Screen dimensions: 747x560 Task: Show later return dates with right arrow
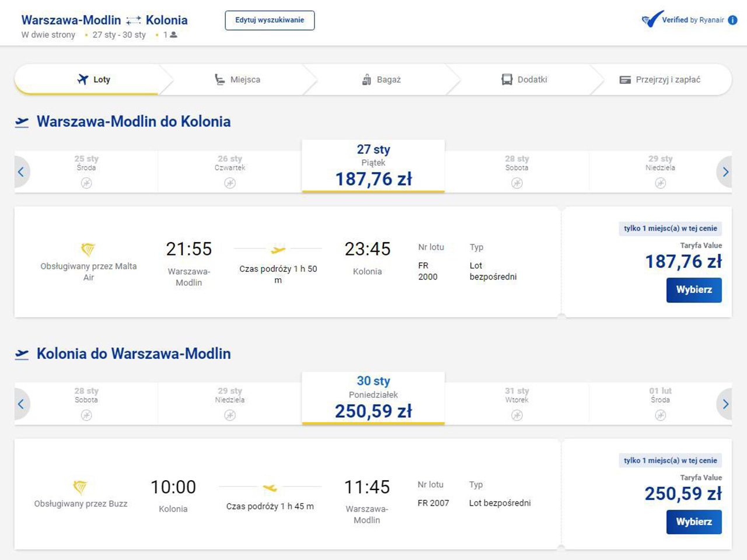coord(725,404)
